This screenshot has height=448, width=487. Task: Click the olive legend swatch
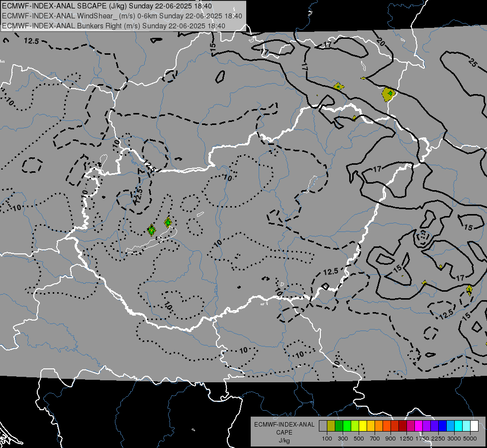pyautogui.click(x=331, y=426)
